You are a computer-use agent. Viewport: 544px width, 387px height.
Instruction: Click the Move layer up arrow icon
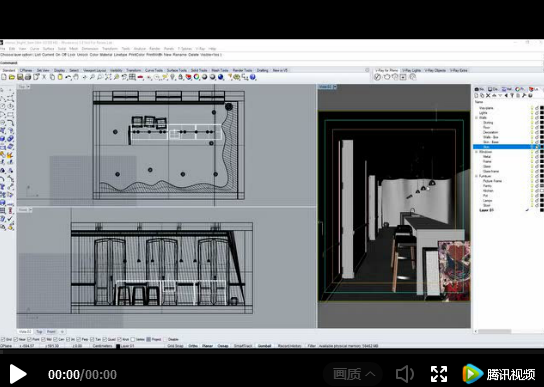pyautogui.click(x=494, y=95)
